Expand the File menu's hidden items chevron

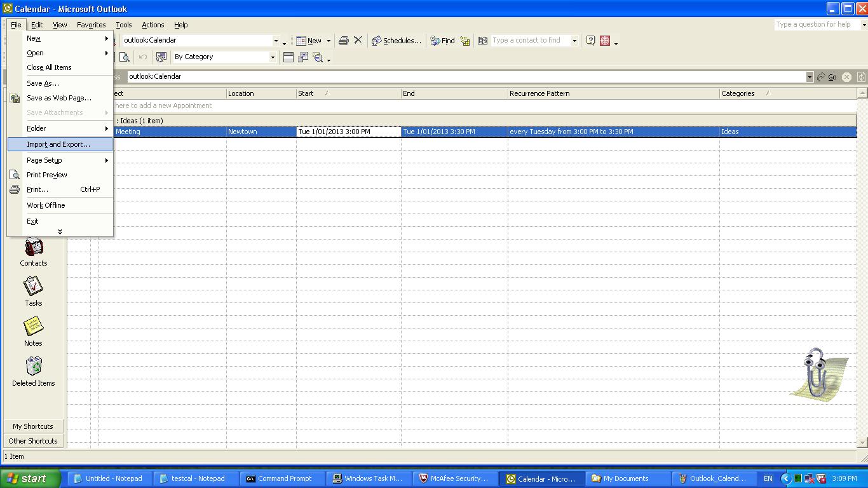click(60, 232)
